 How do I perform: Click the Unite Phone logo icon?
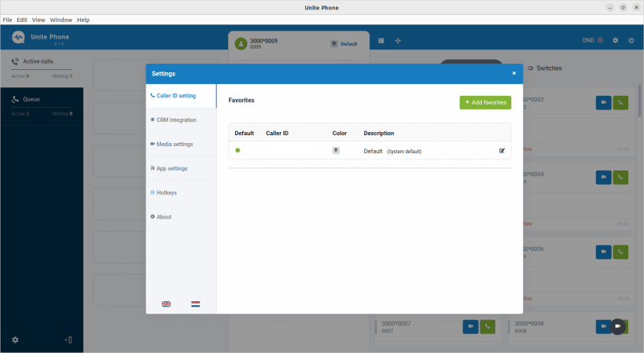point(18,38)
